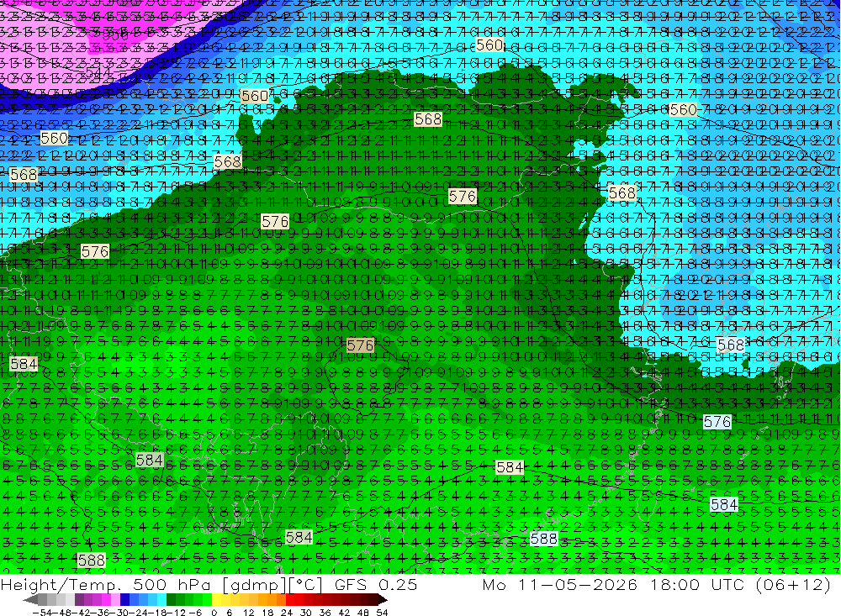The width and height of the screenshot is (841, 616).
Task: Click the '(06+12)' forecast run text
Action: [793, 585]
